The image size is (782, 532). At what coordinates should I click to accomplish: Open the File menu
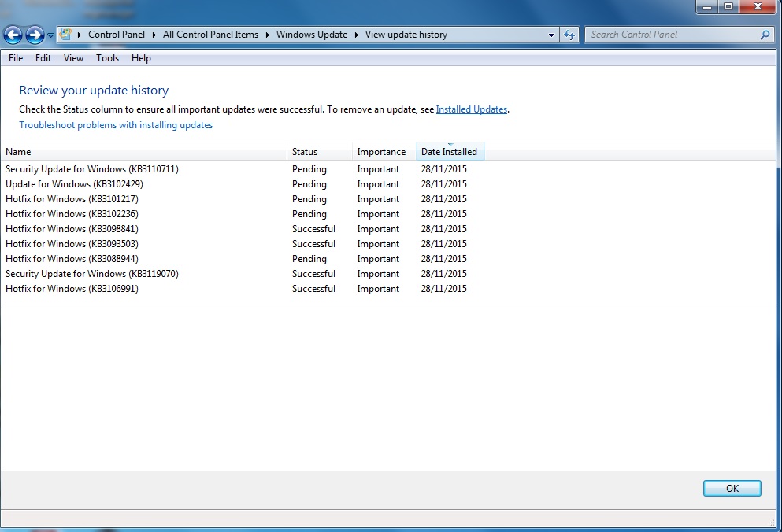click(16, 58)
